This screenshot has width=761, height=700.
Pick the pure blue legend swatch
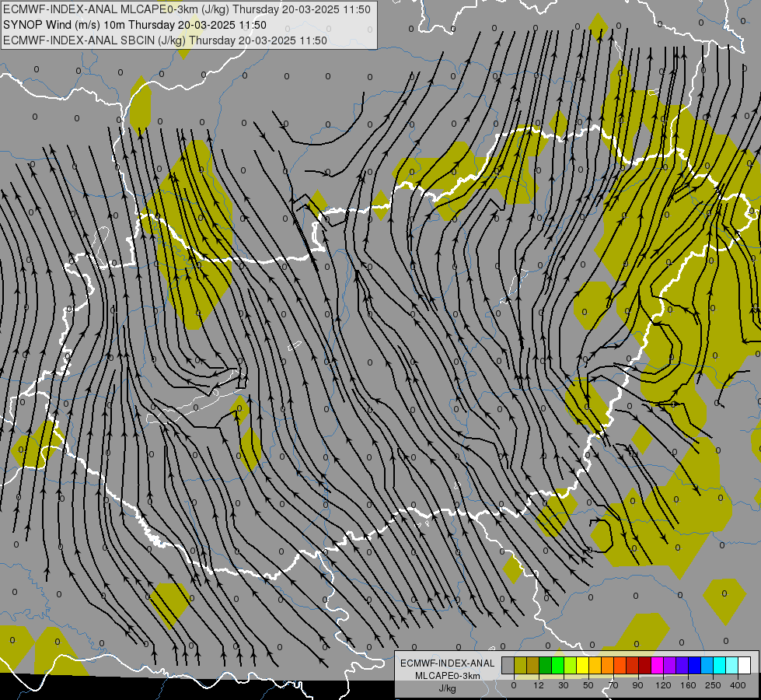tap(695, 665)
